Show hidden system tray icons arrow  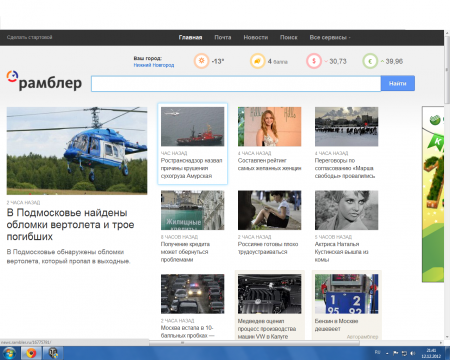tap(387, 353)
